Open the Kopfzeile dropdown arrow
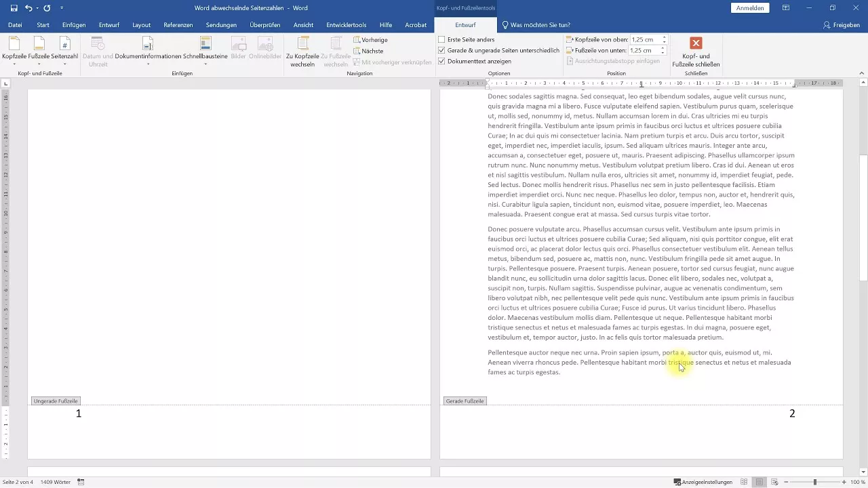868x488 pixels. (13, 62)
